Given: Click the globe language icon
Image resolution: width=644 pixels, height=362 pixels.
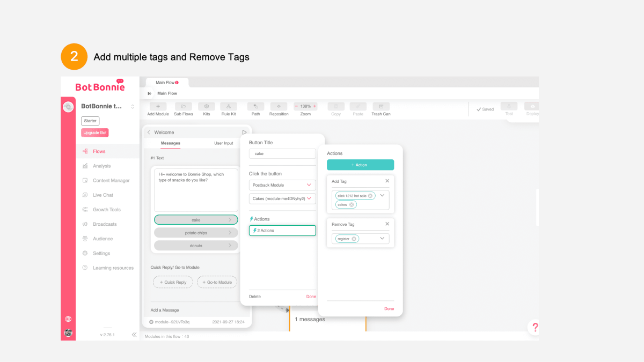Looking at the screenshot, I should tap(68, 319).
